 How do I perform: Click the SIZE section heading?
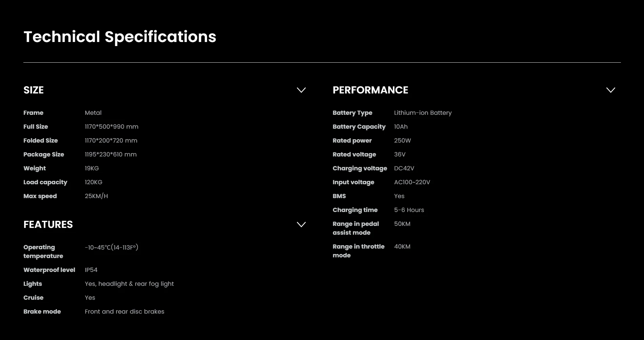[34, 90]
